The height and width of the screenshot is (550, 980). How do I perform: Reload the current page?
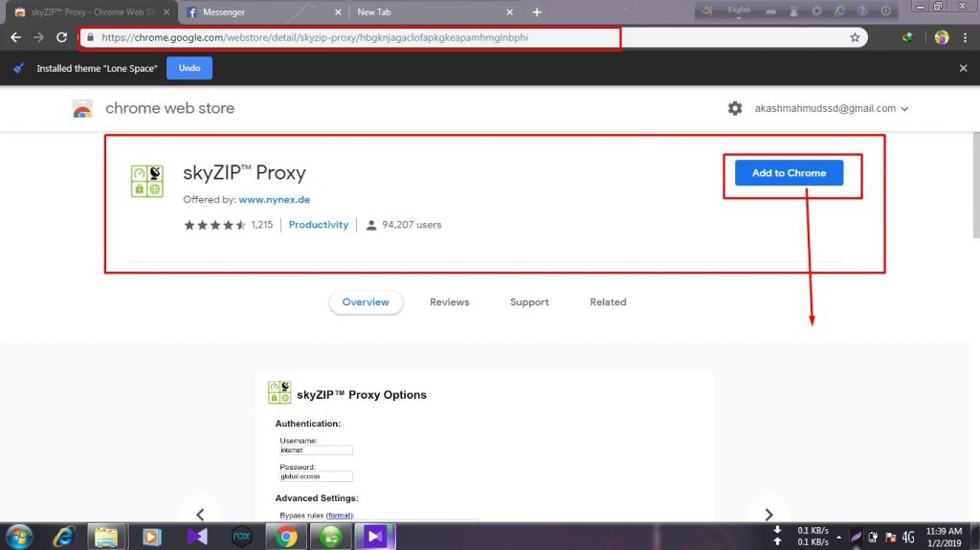coord(61,37)
